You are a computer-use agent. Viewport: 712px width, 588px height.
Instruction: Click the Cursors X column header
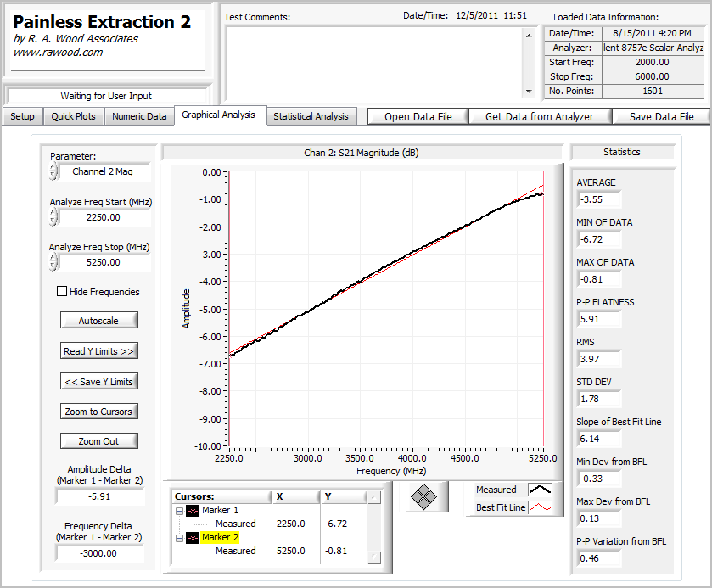(x=296, y=496)
